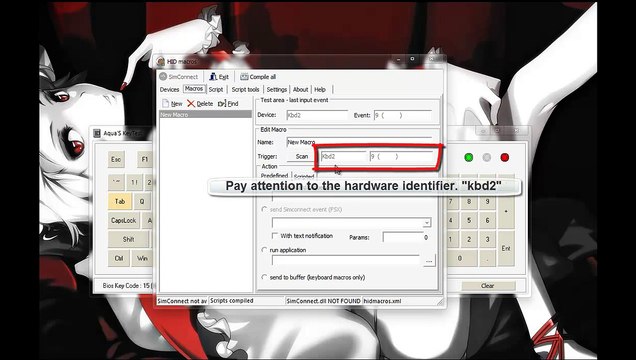Select the run application radio button

(x=264, y=250)
